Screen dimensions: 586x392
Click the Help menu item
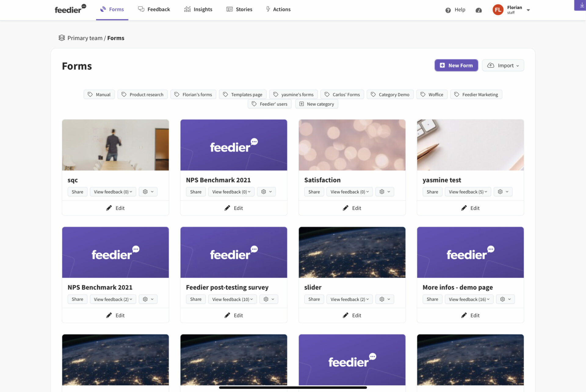[x=455, y=10]
